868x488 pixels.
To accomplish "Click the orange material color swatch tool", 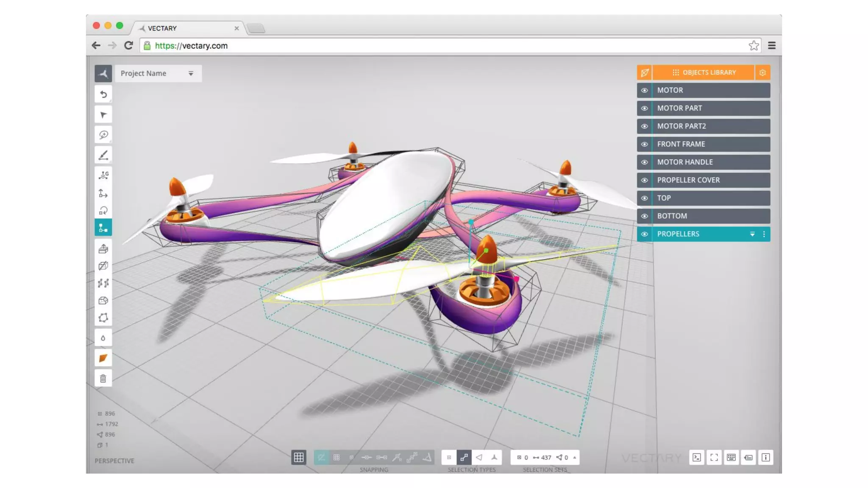I will pyautogui.click(x=103, y=358).
